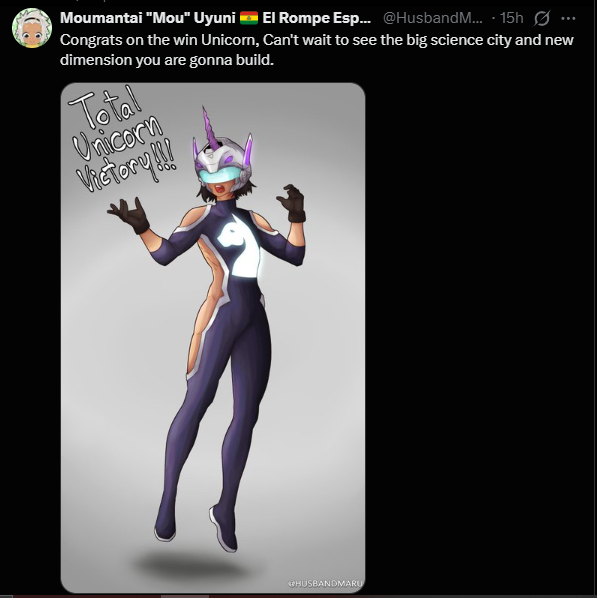Click the @HUSBANDMARU watermark in artwork
This screenshot has width=597, height=598.
point(325,583)
